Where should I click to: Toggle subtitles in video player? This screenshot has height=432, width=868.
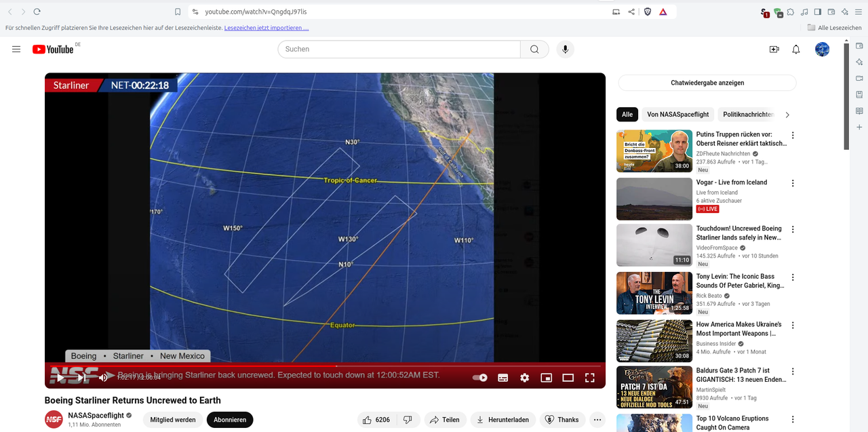503,378
